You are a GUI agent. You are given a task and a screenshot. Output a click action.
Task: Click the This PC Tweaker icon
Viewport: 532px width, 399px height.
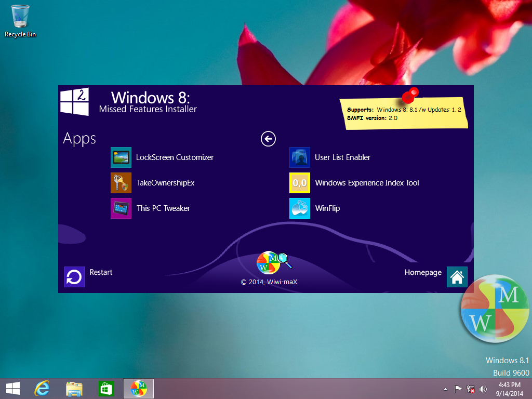click(121, 208)
